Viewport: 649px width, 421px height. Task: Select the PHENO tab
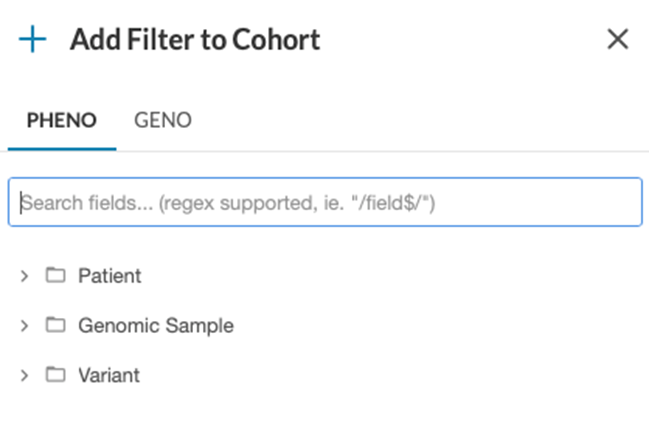(62, 120)
